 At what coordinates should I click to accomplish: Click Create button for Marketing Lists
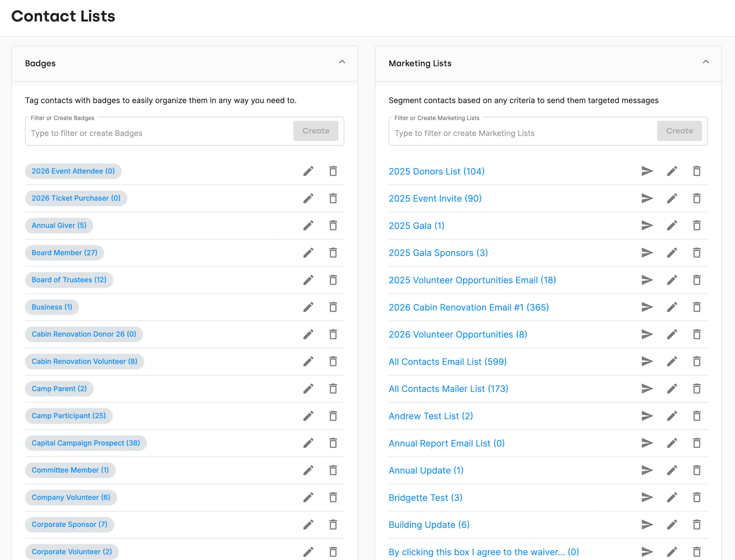(679, 131)
